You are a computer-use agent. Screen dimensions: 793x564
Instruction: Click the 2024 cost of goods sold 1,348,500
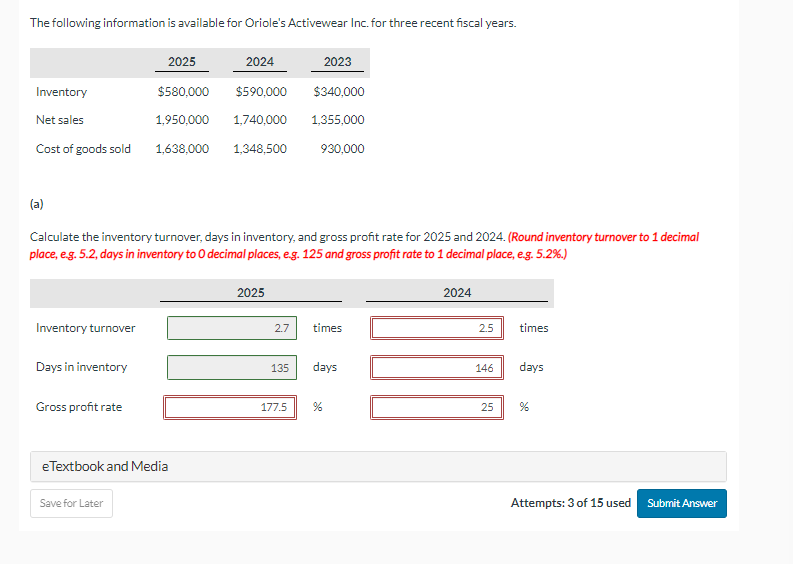(260, 149)
